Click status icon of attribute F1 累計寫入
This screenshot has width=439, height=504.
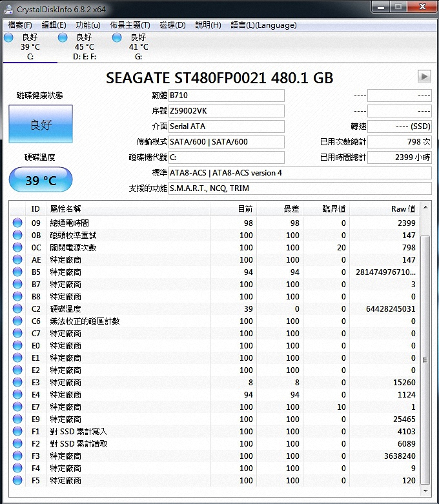(17, 431)
